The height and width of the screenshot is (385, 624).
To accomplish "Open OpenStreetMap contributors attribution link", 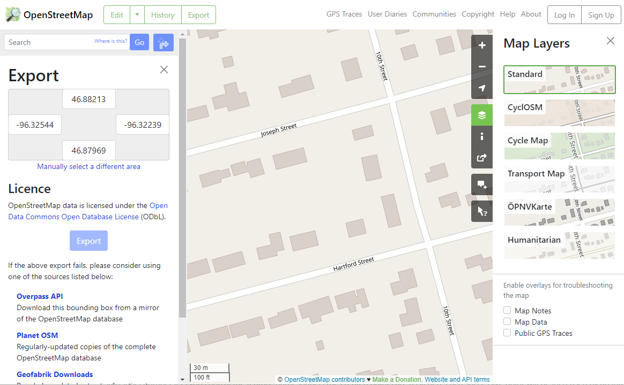I will pyautogui.click(x=324, y=379).
